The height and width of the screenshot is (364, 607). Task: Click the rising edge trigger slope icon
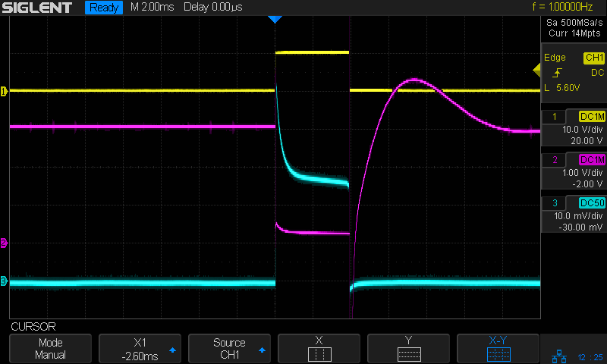pyautogui.click(x=558, y=73)
